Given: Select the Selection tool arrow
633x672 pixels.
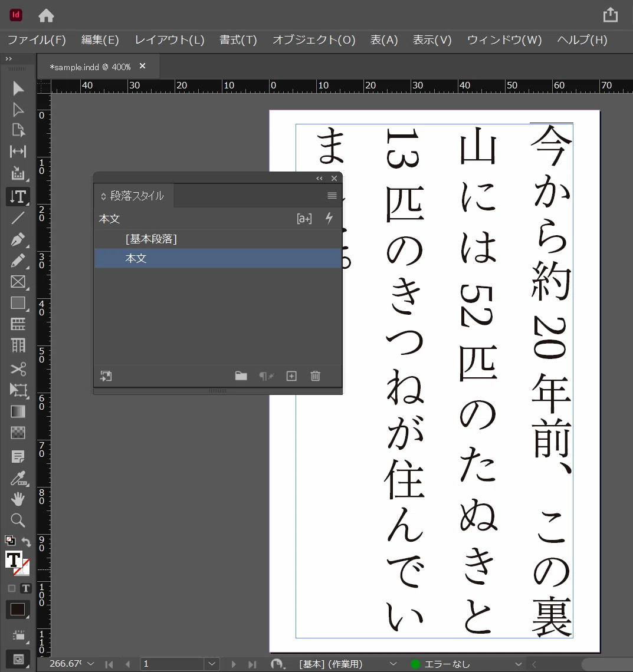Looking at the screenshot, I should [x=18, y=88].
